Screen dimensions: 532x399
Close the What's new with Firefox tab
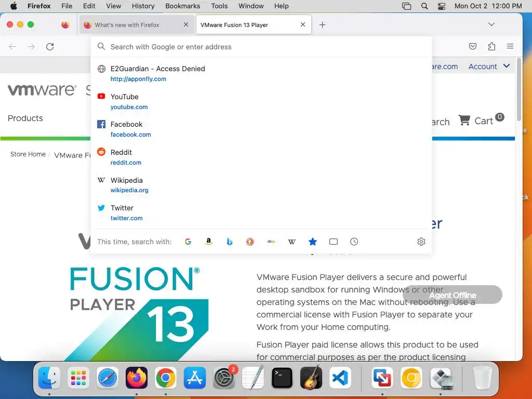click(186, 24)
